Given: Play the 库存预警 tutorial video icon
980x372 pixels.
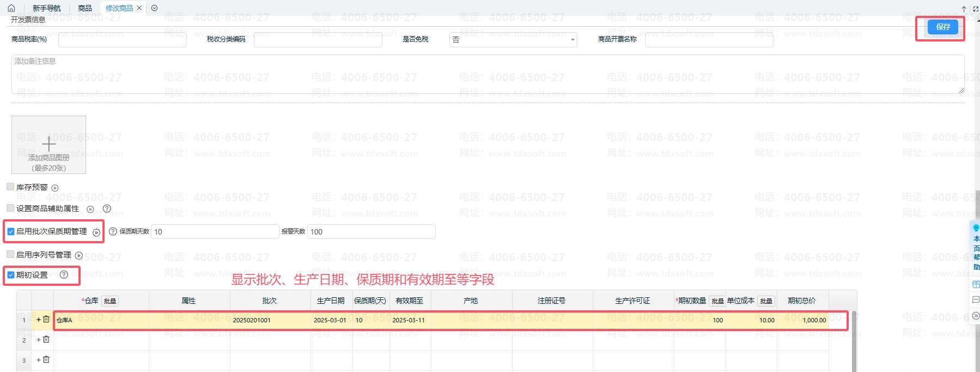Looking at the screenshot, I should coord(55,188).
